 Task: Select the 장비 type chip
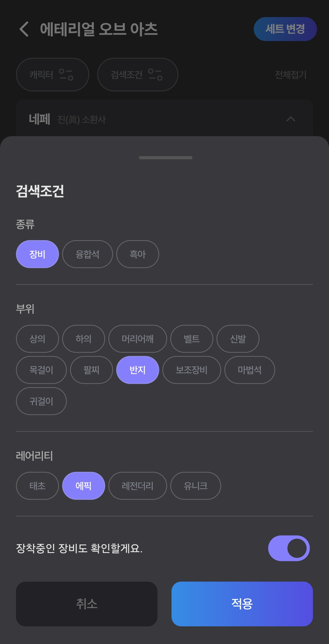(x=37, y=254)
